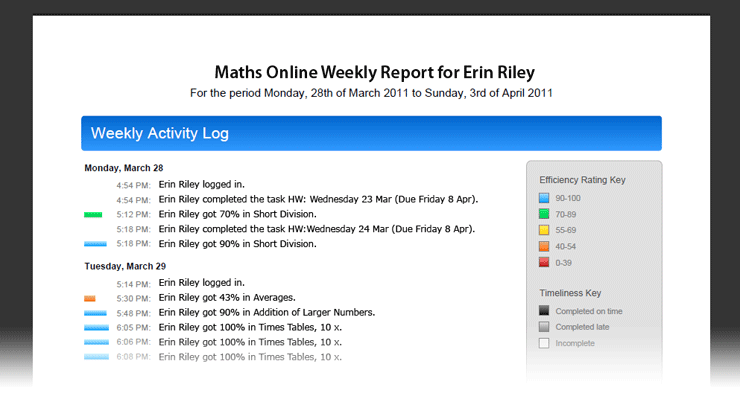740x393 pixels.
Task: Click the blue 90-100 efficiency swatch
Action: click(x=544, y=198)
